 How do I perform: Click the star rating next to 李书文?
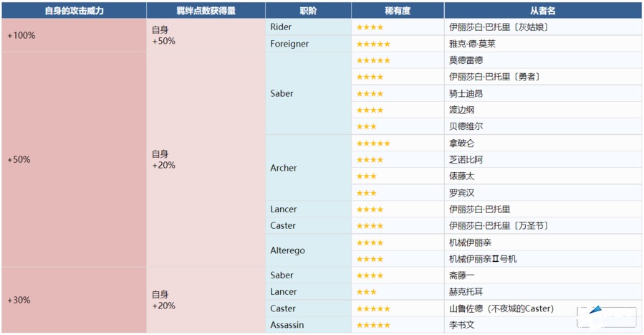373,325
